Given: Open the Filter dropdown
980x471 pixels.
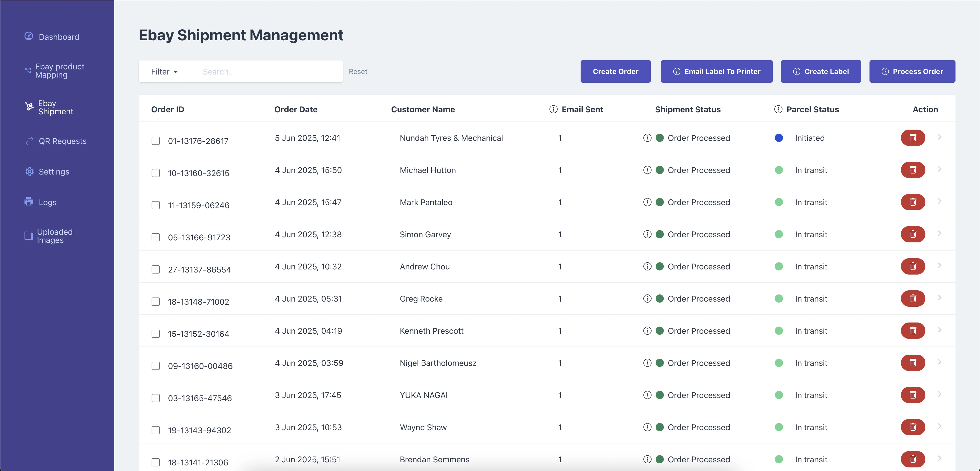Looking at the screenshot, I should 164,71.
